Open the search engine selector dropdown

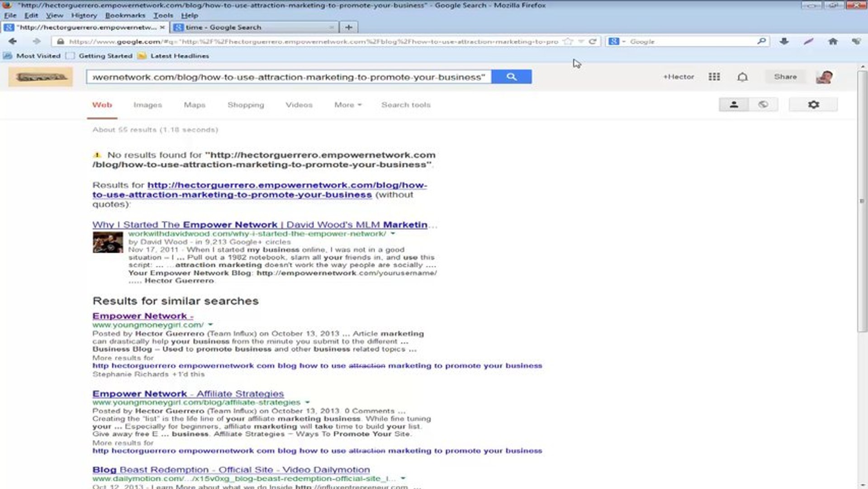(617, 41)
